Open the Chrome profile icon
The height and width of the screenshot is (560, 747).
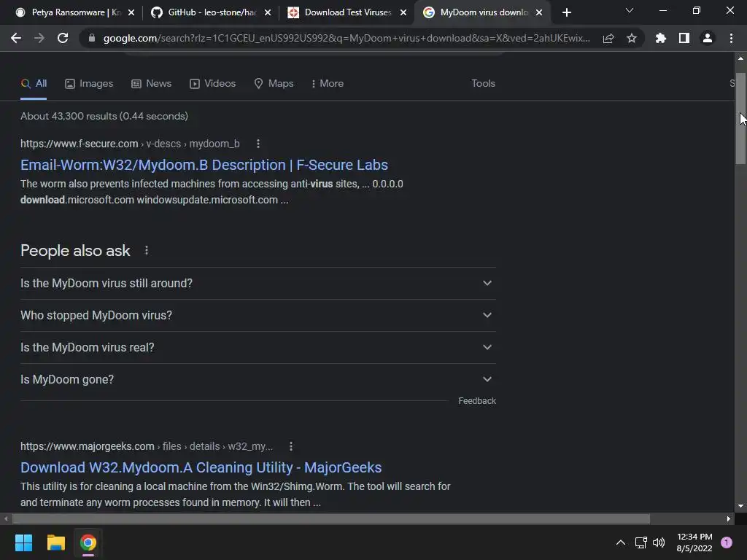[x=708, y=38]
